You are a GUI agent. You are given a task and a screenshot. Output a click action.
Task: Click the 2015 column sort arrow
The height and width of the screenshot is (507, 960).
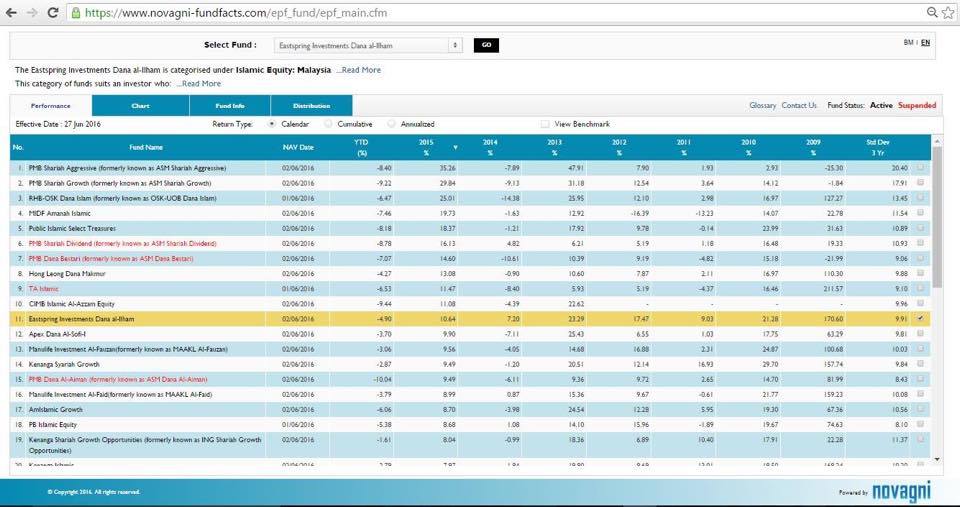tap(456, 148)
